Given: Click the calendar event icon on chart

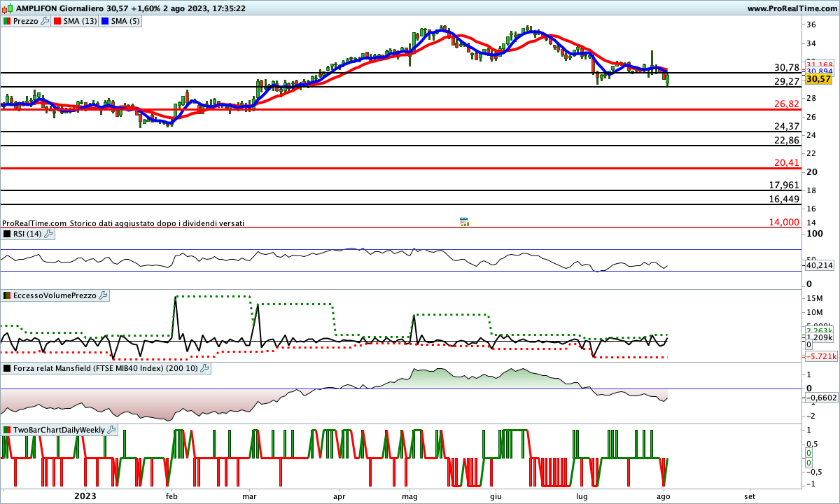Looking at the screenshot, I should [464, 222].
